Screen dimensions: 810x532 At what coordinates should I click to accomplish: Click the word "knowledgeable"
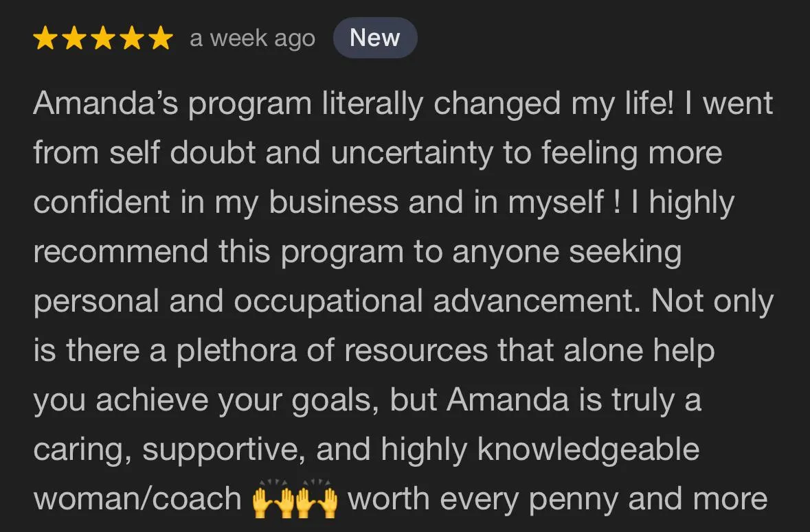coord(588,450)
